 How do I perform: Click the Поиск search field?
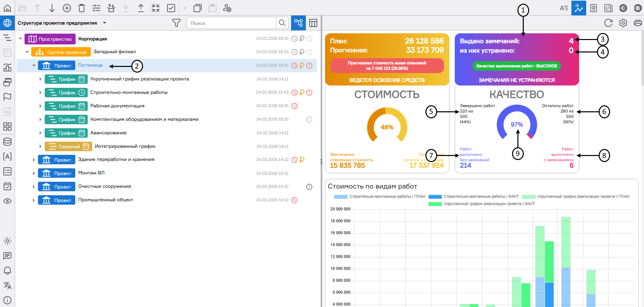pos(231,23)
